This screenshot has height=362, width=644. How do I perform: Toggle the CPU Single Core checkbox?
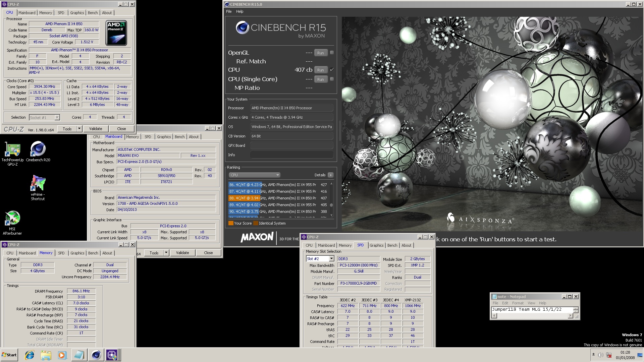332,79
